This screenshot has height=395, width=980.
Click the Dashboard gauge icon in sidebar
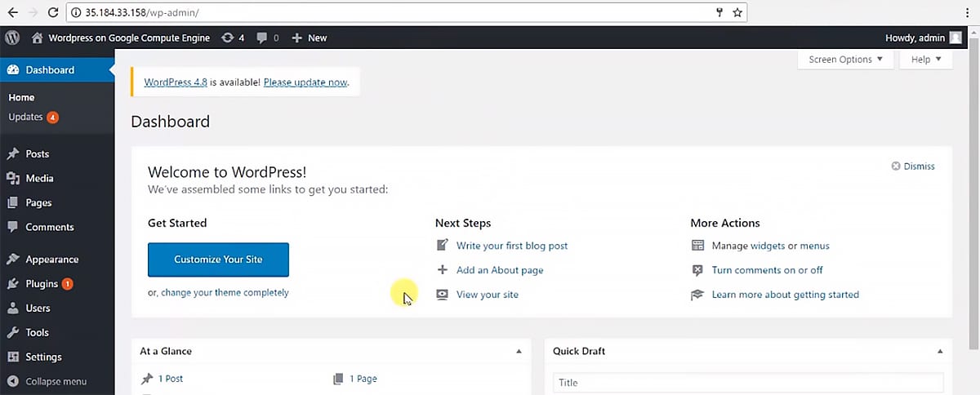pyautogui.click(x=13, y=70)
